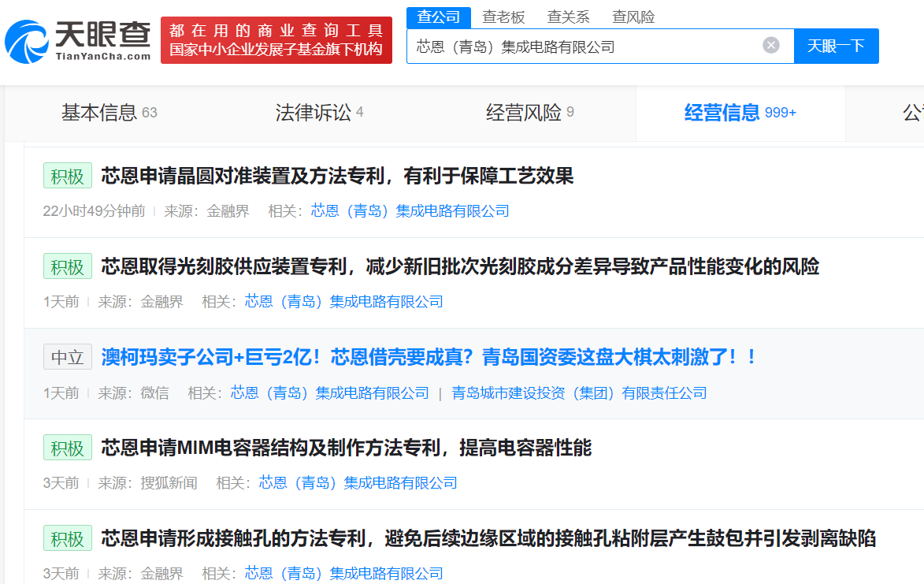Select the 查公司 search tab

(x=439, y=17)
